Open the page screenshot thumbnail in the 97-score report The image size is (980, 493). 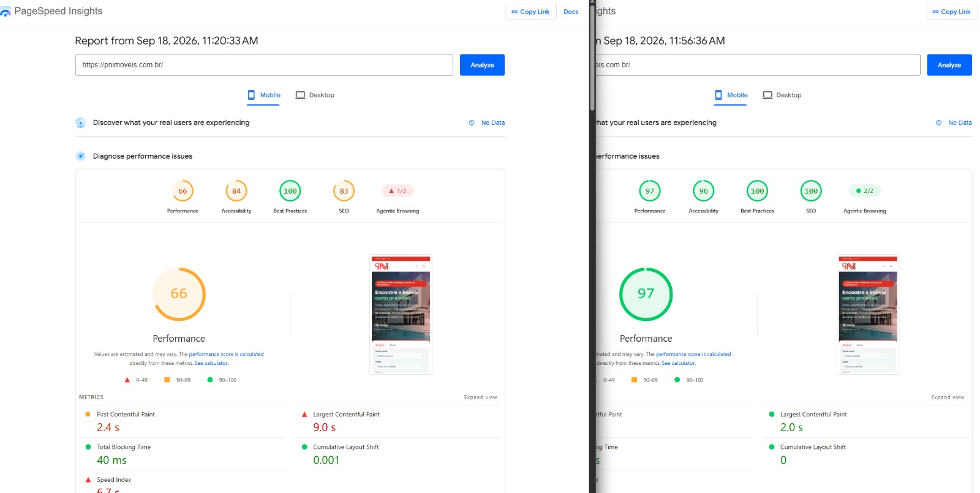[868, 314]
